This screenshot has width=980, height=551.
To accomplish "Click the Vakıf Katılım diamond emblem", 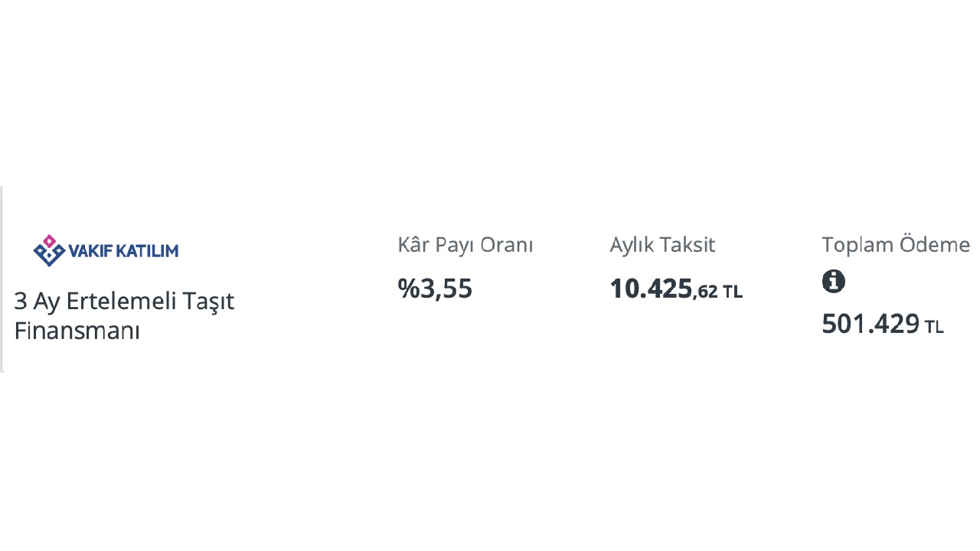I will (49, 250).
